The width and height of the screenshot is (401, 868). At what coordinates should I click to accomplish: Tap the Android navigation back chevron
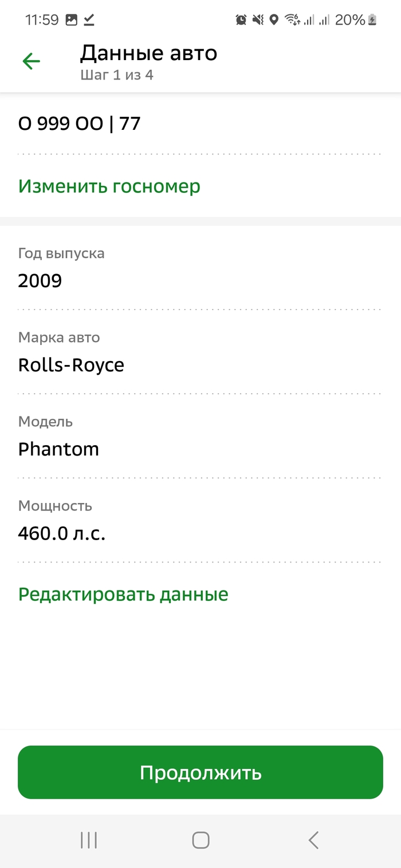click(x=313, y=840)
